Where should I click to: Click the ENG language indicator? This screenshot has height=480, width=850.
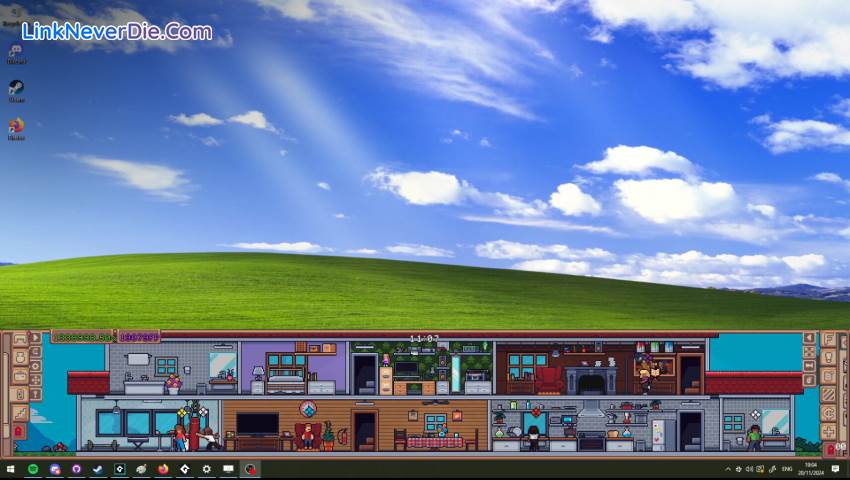(x=787, y=469)
